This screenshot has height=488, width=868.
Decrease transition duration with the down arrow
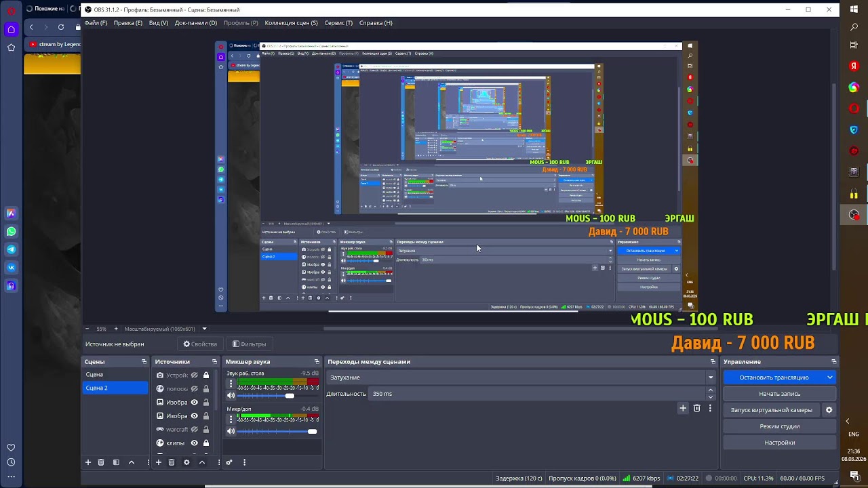tap(711, 397)
